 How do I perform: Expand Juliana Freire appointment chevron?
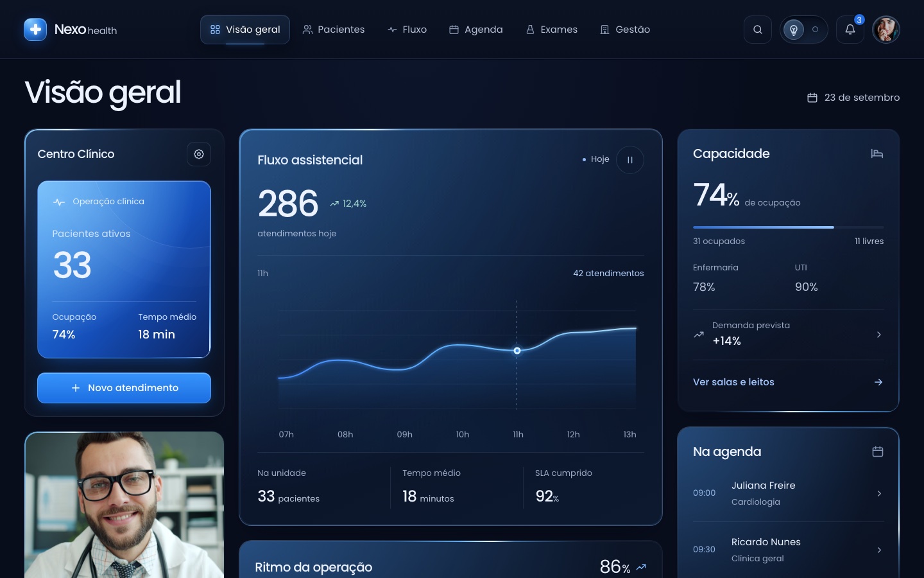[879, 494]
